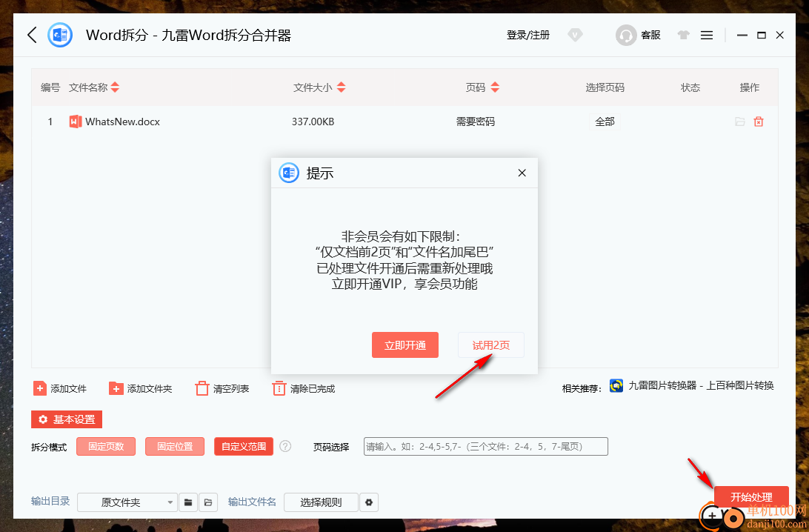Sort by 文件大小 column arrows

pyautogui.click(x=341, y=87)
